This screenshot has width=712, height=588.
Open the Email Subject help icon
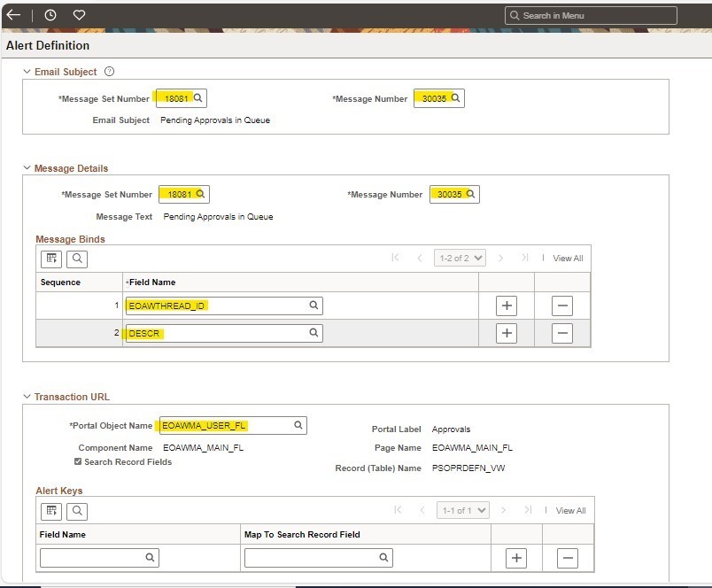(x=108, y=72)
